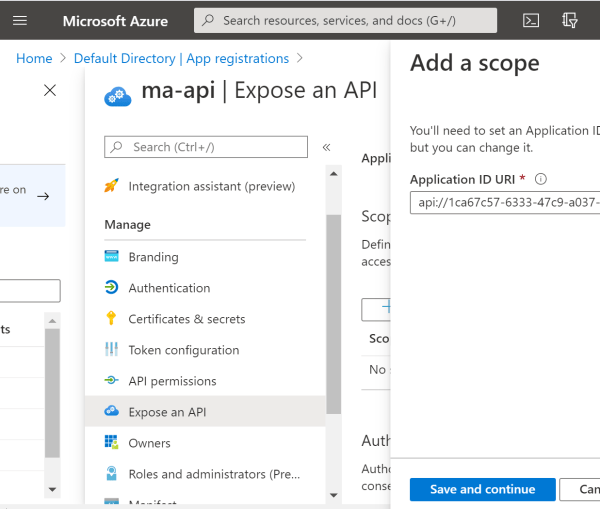Go to Authentication page

(x=169, y=288)
